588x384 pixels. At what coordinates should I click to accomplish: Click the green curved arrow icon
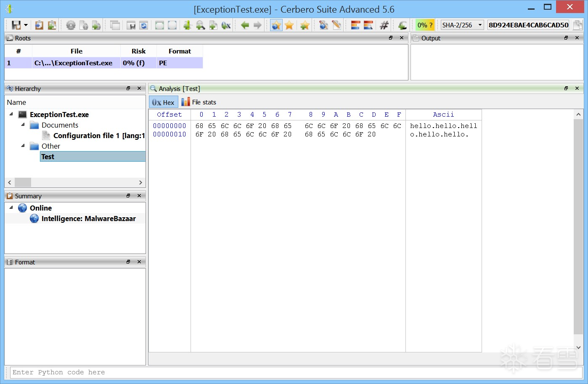[x=402, y=25]
